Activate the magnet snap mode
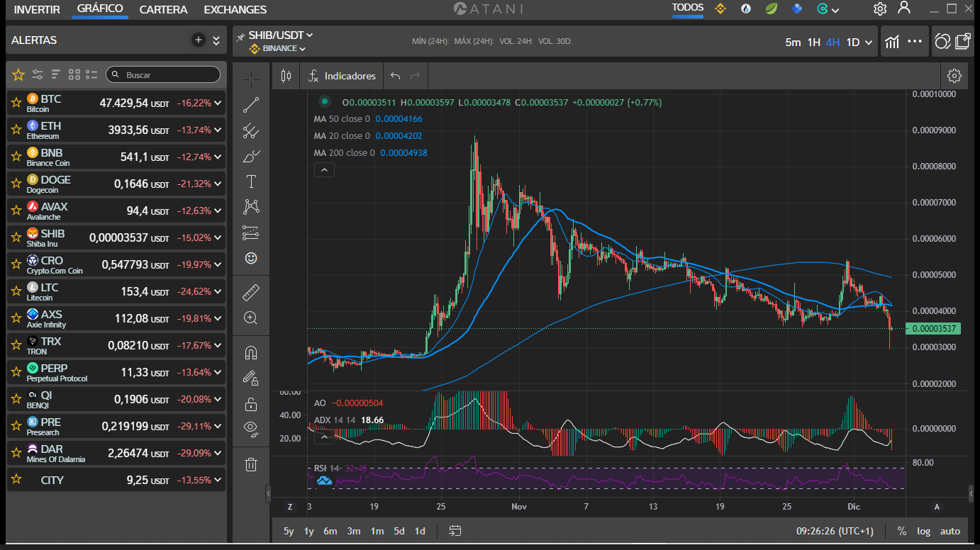This screenshot has width=980, height=550. click(251, 352)
